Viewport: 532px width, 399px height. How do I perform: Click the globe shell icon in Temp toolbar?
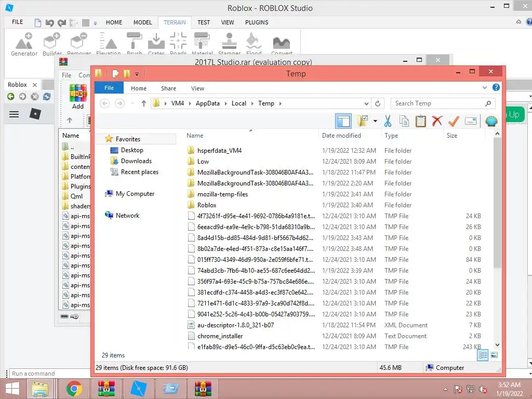coord(491,121)
